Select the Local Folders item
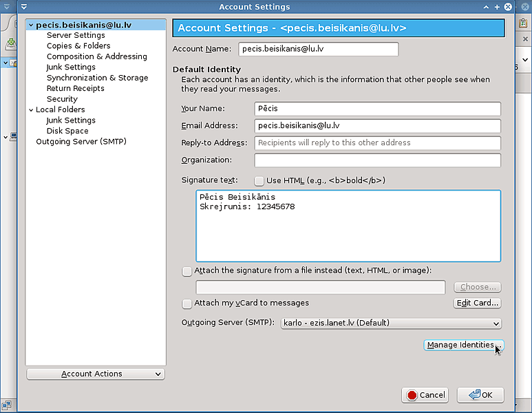Screen dimensions: 532x413 pos(61,109)
